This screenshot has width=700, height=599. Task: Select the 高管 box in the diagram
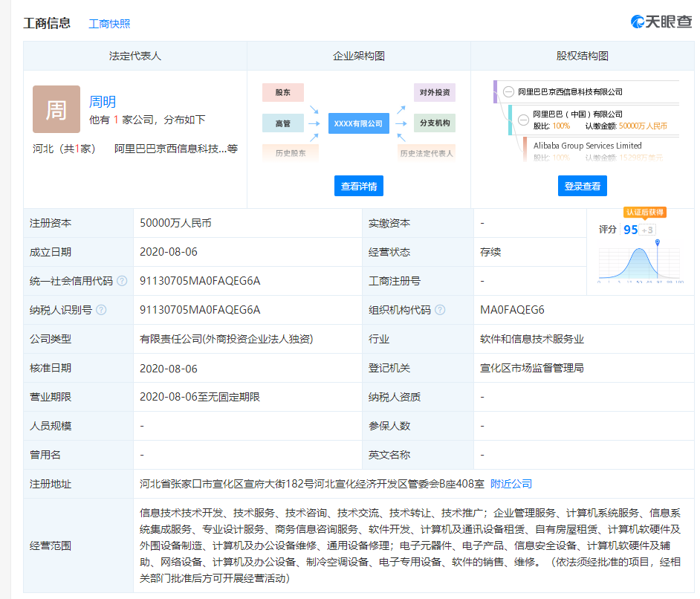point(283,123)
